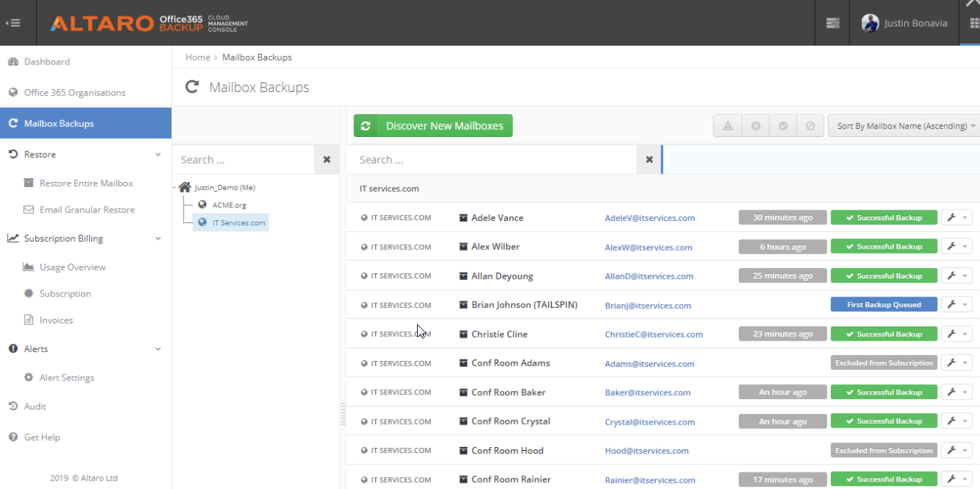Click the Discover New Mailboxes button

coord(433,126)
